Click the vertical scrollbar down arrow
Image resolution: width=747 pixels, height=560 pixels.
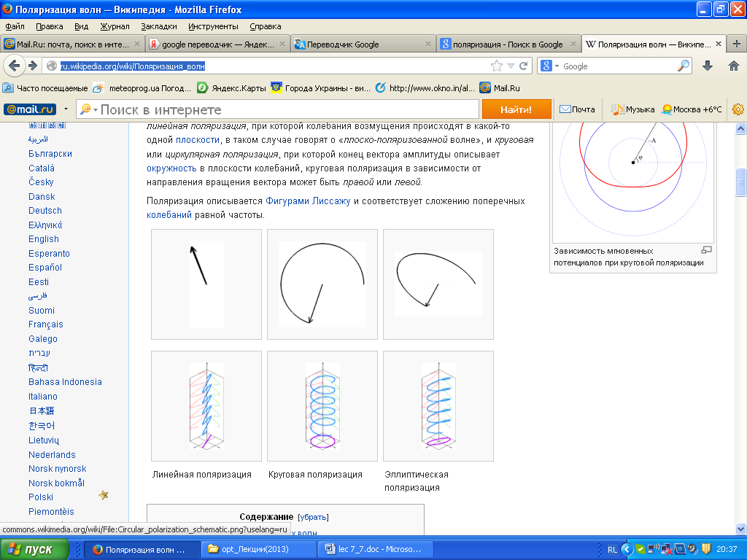(741, 529)
